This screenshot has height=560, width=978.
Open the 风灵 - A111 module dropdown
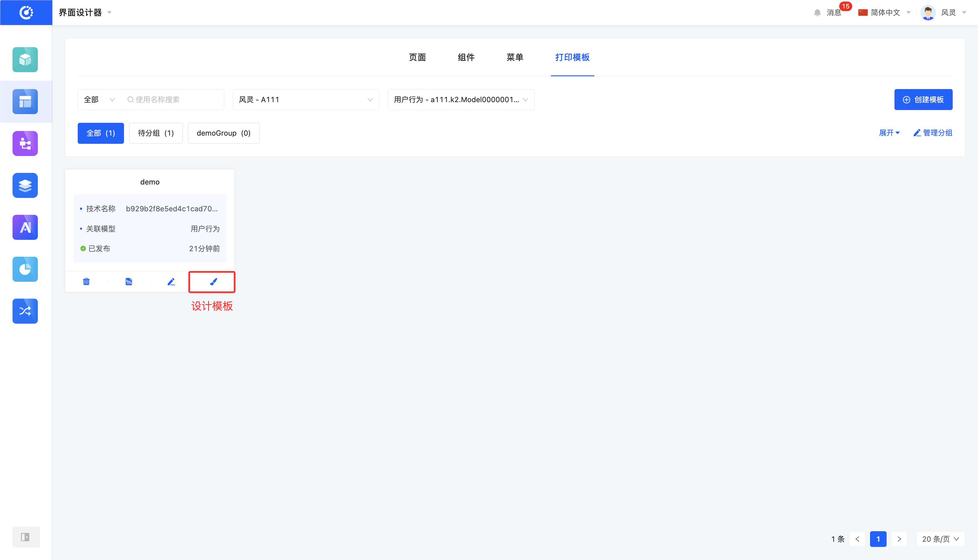pyautogui.click(x=306, y=100)
